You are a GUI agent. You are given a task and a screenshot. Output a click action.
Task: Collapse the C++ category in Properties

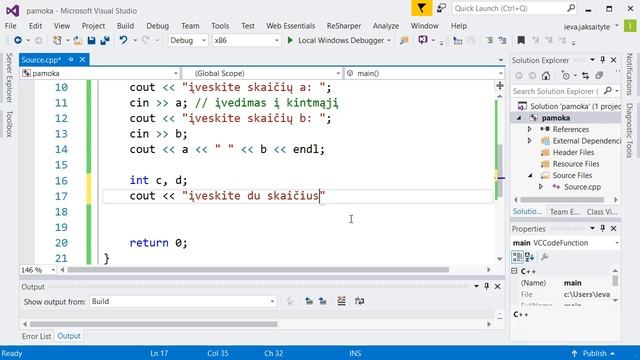click(514, 271)
